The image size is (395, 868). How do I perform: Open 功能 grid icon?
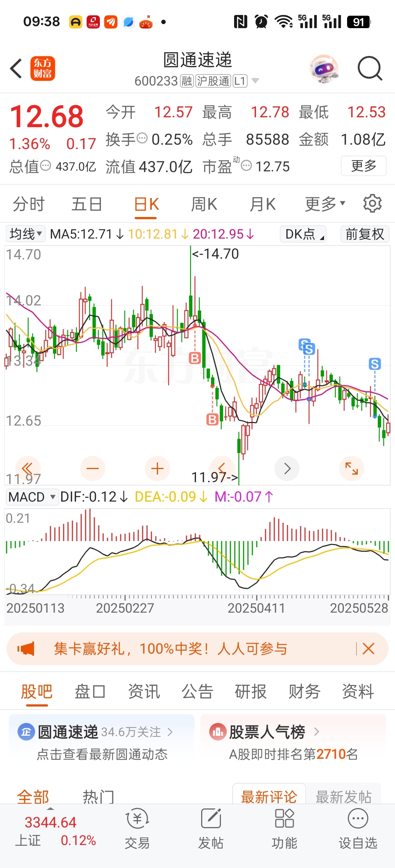[284, 818]
